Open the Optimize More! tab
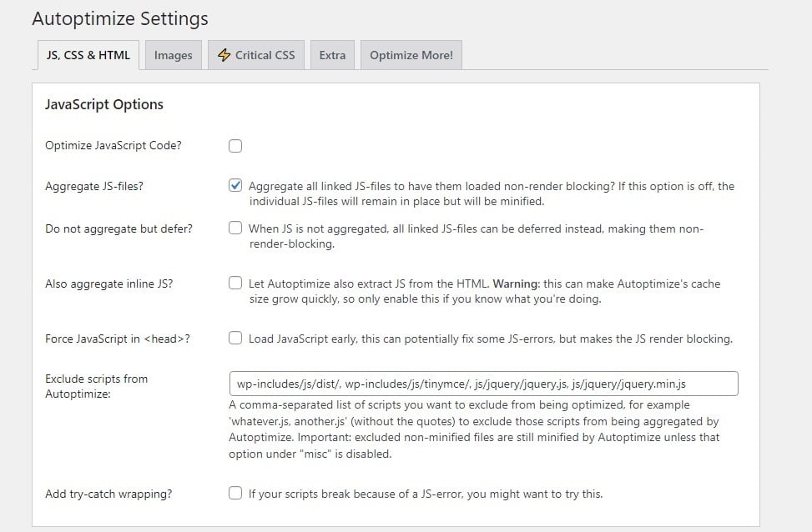The height and width of the screenshot is (532, 812). click(x=411, y=54)
